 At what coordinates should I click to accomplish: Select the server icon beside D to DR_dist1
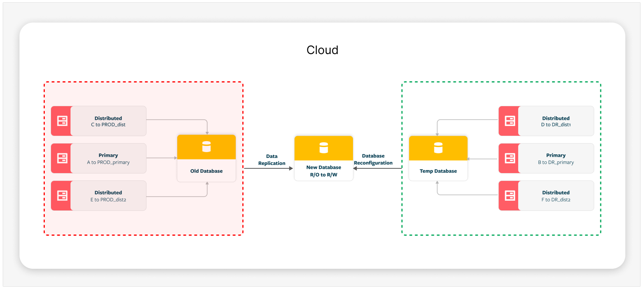[510, 121]
